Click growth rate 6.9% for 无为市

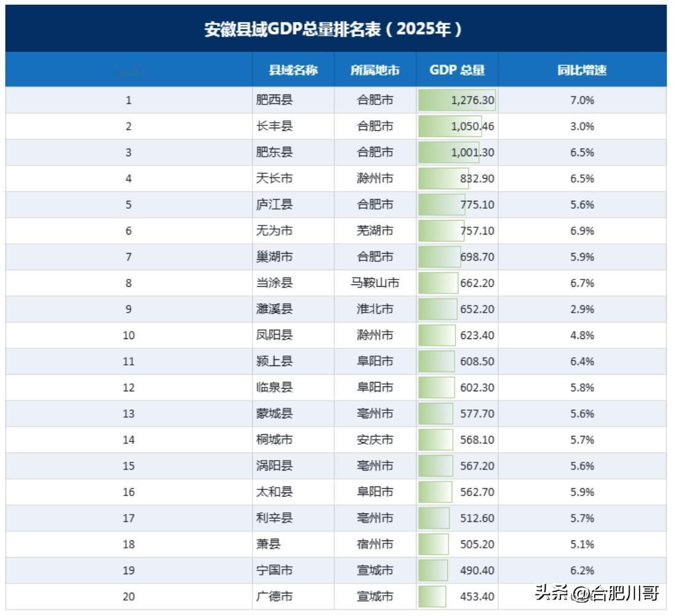[x=582, y=231]
